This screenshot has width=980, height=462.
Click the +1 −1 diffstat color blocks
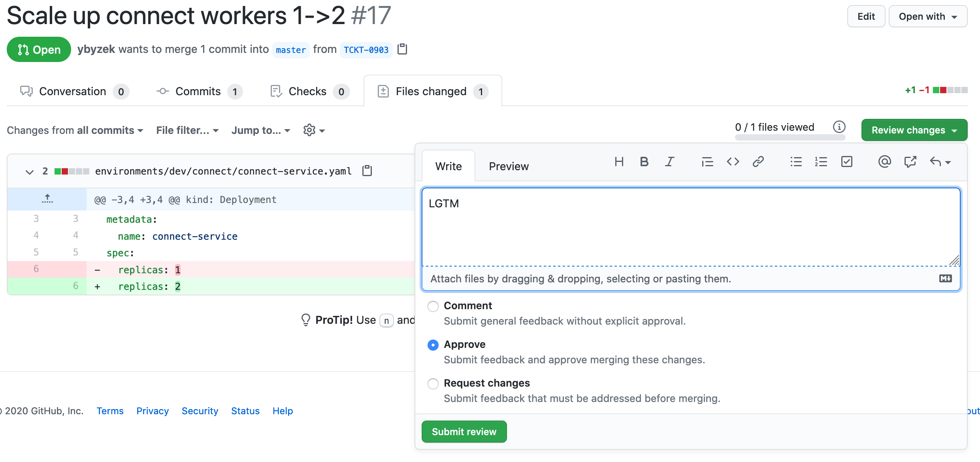[x=950, y=90]
